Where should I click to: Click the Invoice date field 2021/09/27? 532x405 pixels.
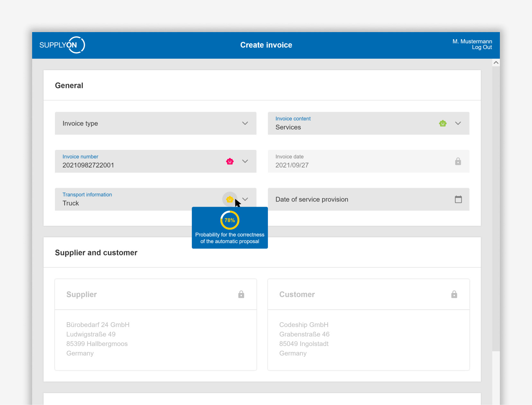tap(368, 161)
